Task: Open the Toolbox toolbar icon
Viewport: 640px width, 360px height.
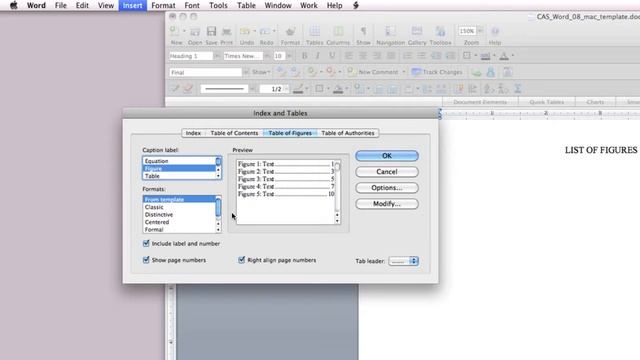Action: coord(440,31)
